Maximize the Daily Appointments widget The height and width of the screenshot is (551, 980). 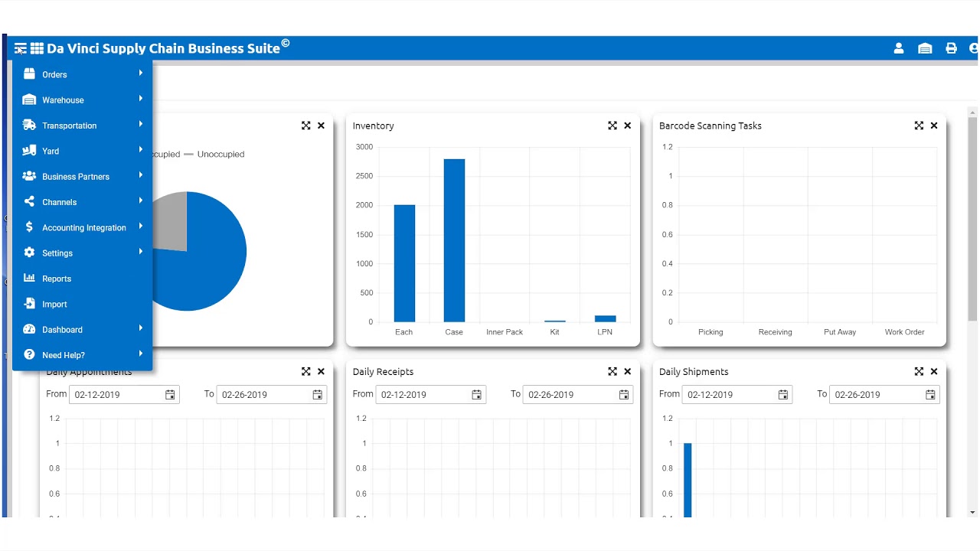(x=306, y=371)
